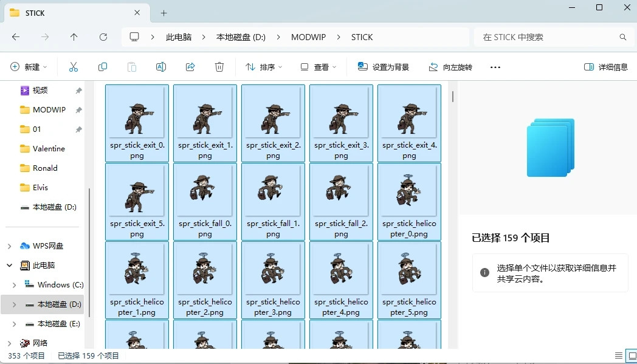Click the computer icon in address bar
Image resolution: width=637 pixels, height=364 pixels.
134,37
